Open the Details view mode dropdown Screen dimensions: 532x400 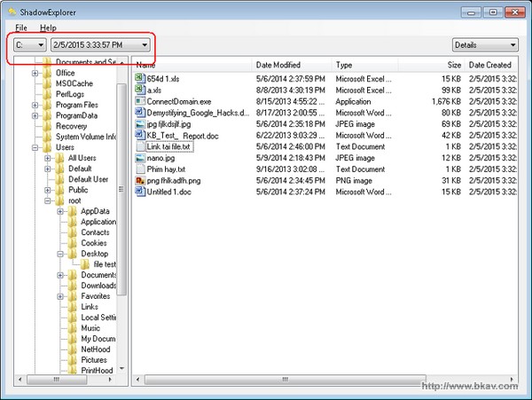coord(484,44)
